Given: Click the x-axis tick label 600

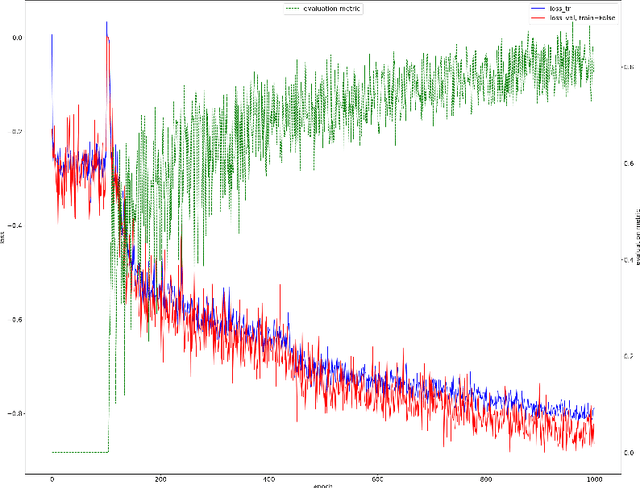Looking at the screenshot, I should [378, 479].
